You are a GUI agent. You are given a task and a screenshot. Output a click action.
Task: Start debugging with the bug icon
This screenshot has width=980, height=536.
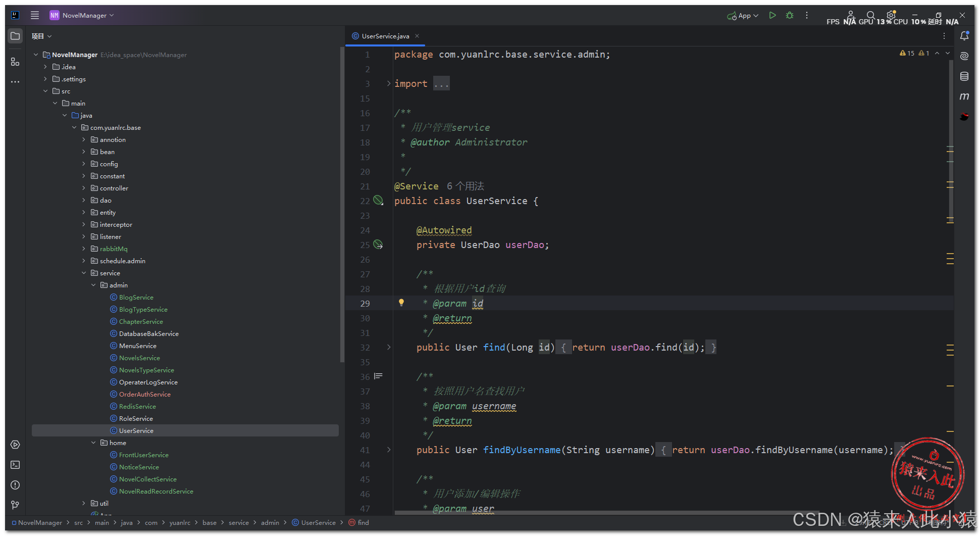click(x=790, y=15)
